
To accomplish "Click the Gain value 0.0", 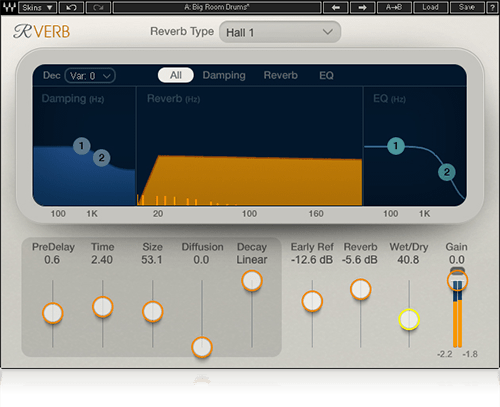I will click(x=457, y=260).
